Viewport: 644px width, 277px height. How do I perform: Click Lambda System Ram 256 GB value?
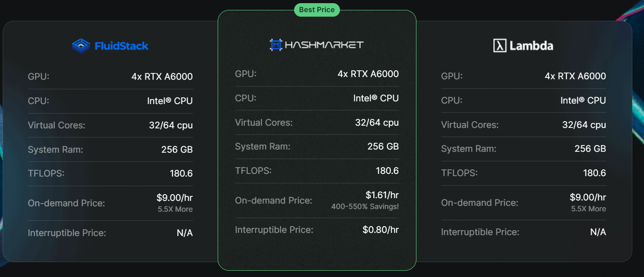(590, 149)
